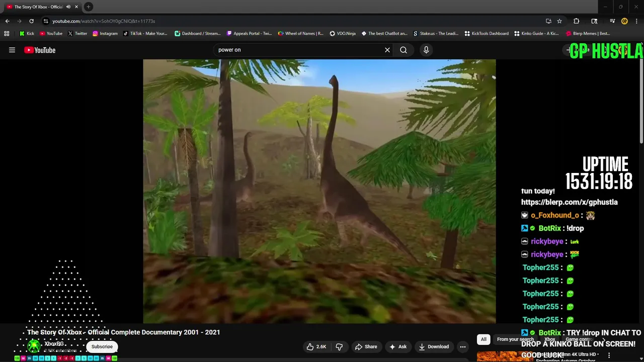Viewport: 644px width, 362px height.
Task: Open the TikTok - Make Your... bookmark
Action: point(145,34)
